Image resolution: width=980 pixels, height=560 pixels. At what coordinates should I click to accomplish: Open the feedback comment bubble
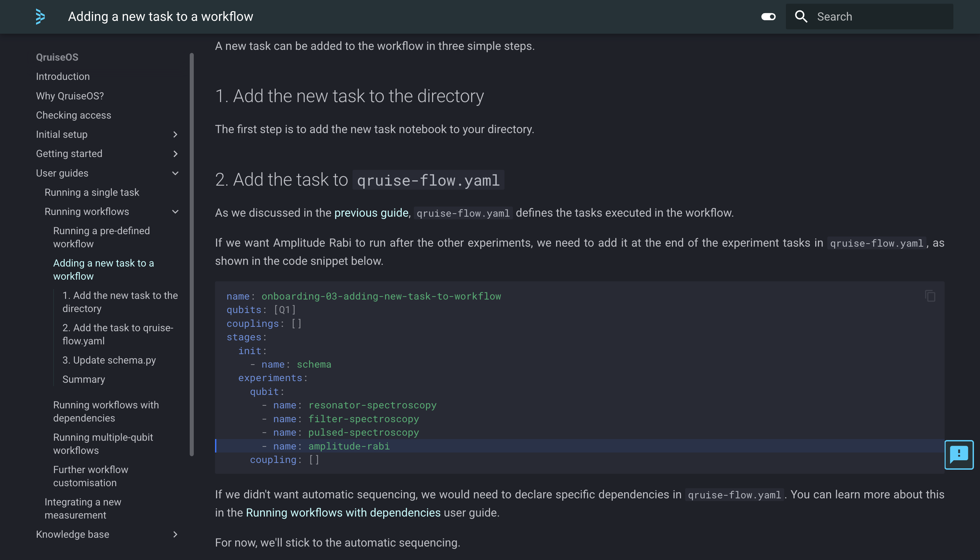(959, 455)
